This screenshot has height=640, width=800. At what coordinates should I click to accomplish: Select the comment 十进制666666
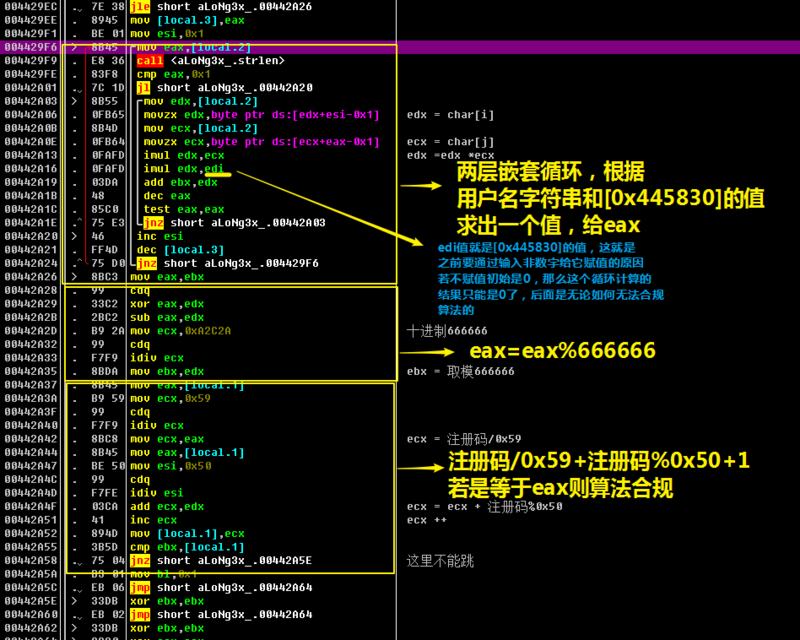(x=447, y=331)
